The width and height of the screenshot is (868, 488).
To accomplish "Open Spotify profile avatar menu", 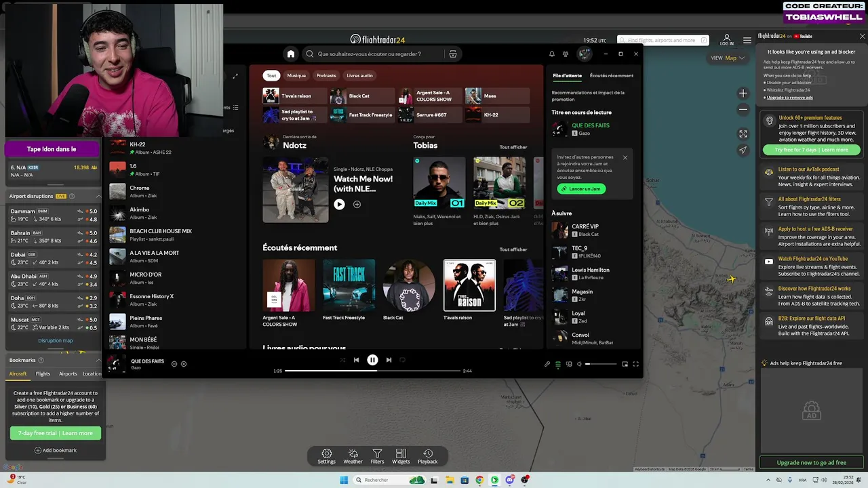I will pyautogui.click(x=585, y=54).
